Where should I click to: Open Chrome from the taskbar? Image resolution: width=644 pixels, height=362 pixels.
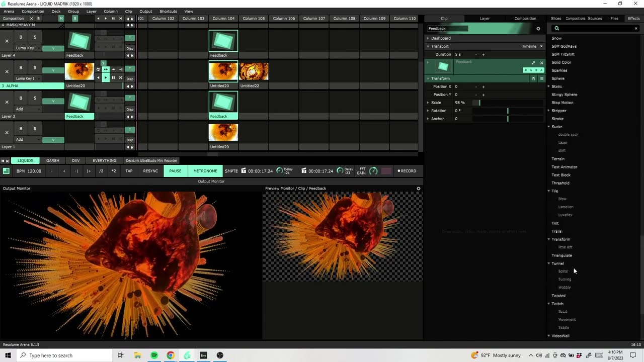171,355
